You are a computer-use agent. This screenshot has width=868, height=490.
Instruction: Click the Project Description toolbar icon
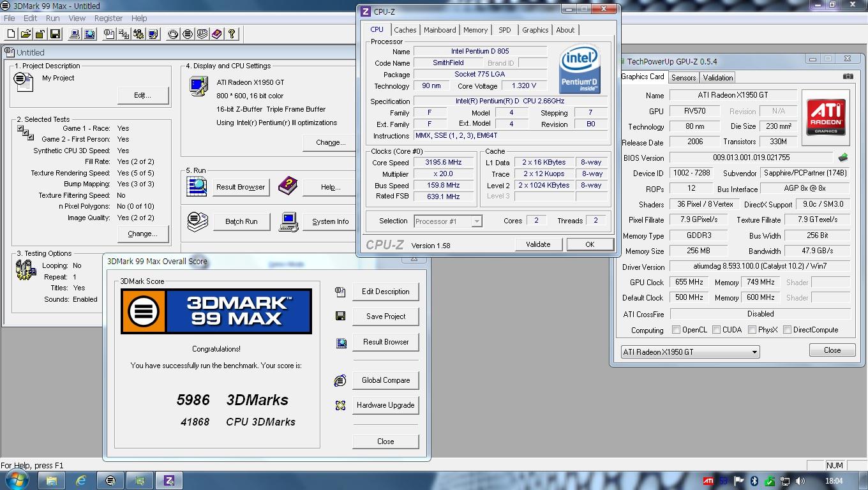coord(110,34)
